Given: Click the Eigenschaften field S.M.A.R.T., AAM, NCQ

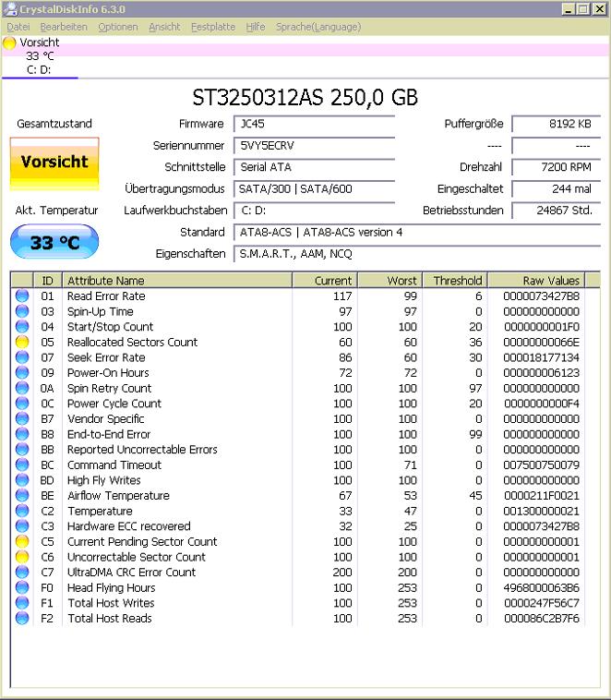Looking at the screenshot, I should click(417, 254).
